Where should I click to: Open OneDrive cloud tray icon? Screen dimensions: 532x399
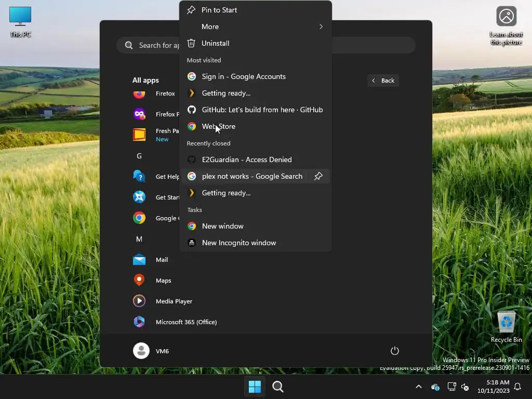[435, 387]
